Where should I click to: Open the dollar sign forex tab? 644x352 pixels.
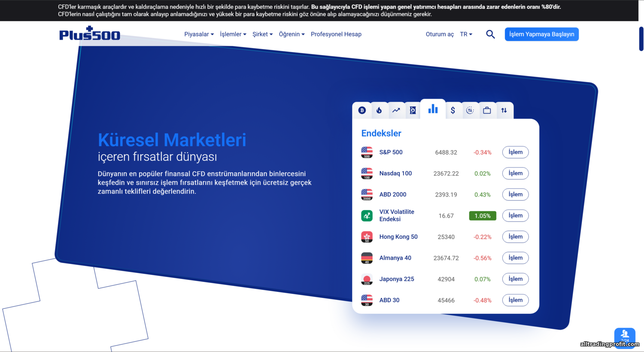coord(453,110)
